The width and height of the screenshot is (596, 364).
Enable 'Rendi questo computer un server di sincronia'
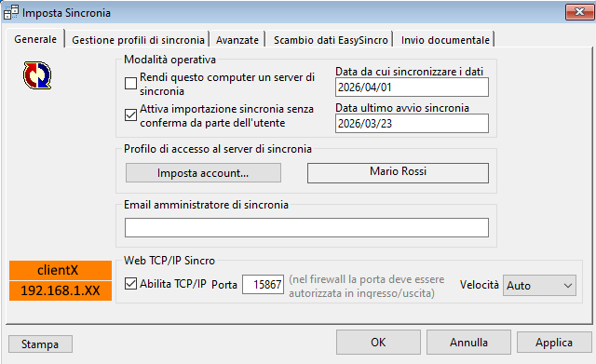pyautogui.click(x=130, y=83)
